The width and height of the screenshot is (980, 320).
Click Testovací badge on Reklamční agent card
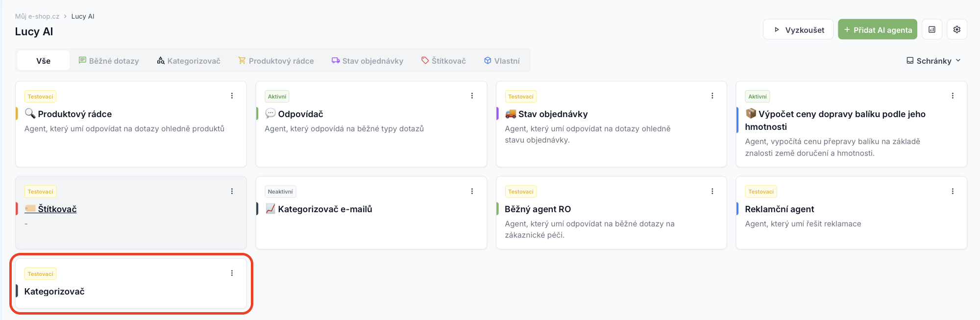(761, 192)
